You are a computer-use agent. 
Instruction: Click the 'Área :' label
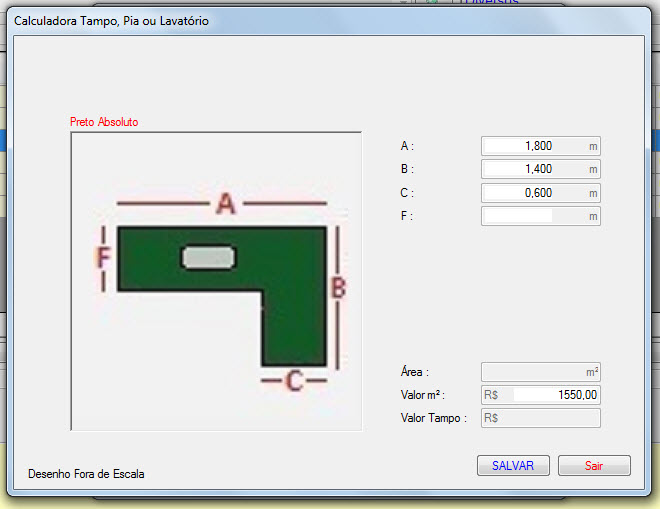(415, 372)
